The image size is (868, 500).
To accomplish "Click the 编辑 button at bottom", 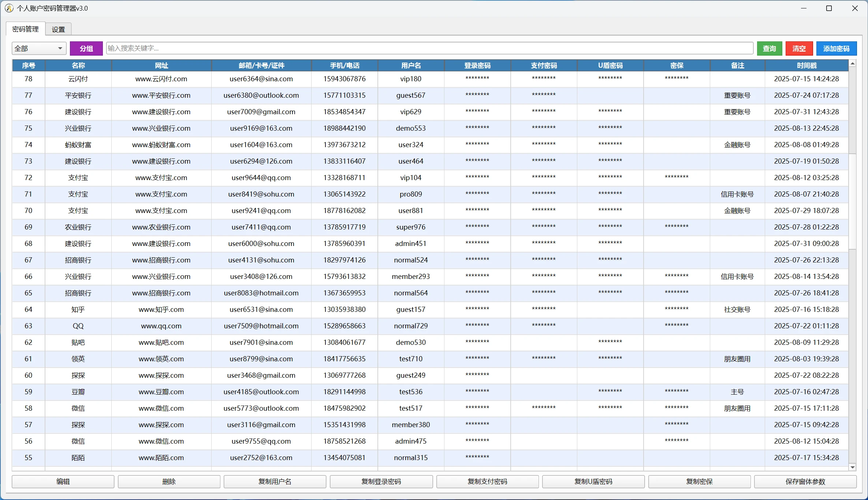I will point(63,482).
